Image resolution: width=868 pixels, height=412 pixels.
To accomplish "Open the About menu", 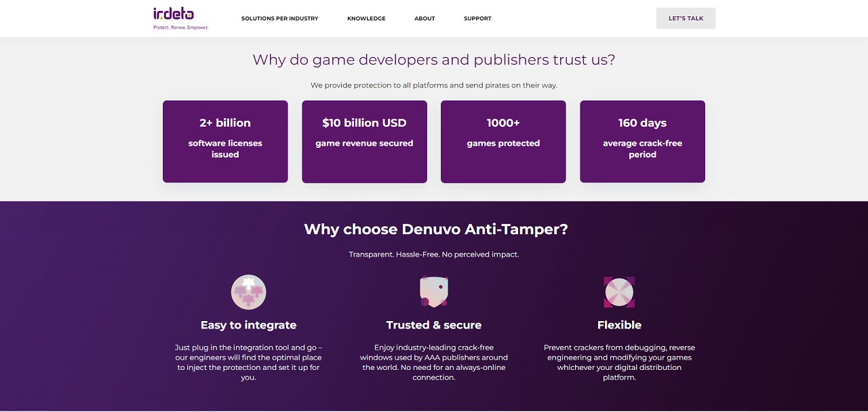I will click(x=425, y=18).
